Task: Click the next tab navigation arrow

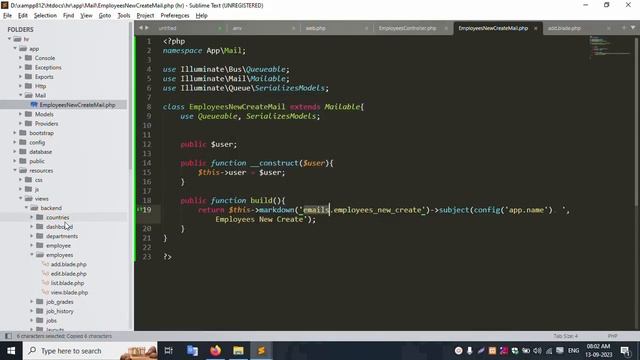Action: tap(147, 28)
